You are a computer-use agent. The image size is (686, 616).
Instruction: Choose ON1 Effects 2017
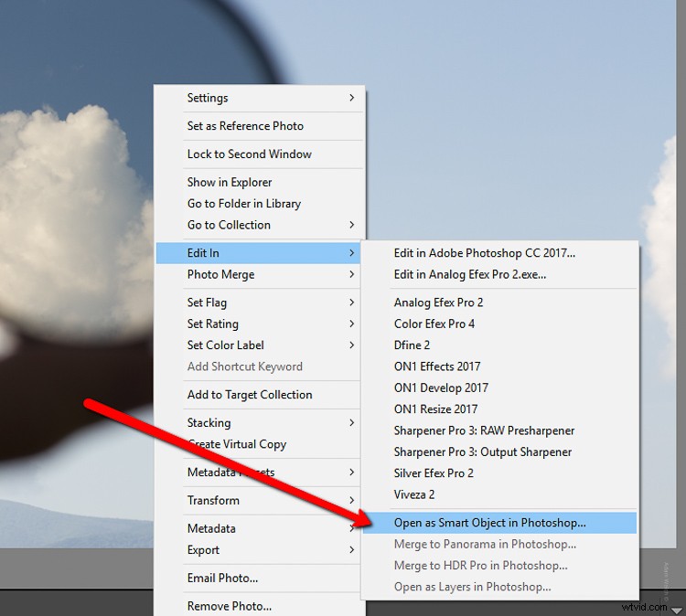coord(499,366)
